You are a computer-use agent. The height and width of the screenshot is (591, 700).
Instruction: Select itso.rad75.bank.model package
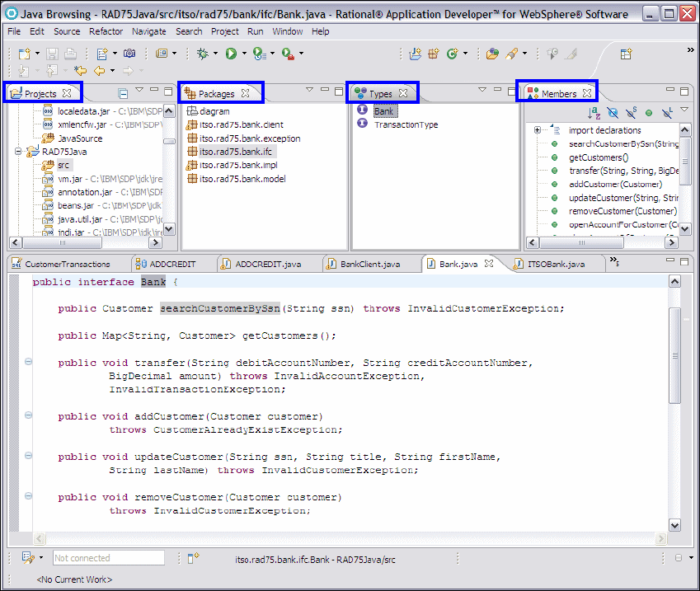[x=242, y=179]
